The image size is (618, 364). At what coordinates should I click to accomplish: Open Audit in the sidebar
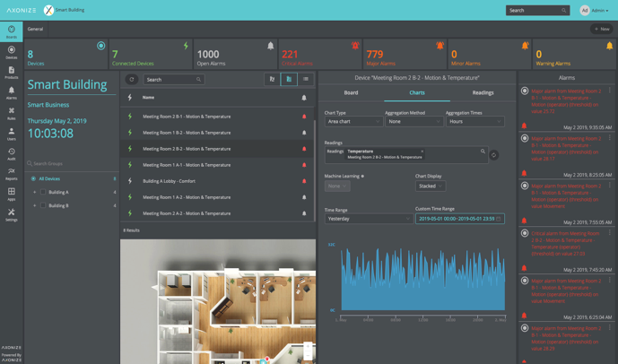[11, 154]
